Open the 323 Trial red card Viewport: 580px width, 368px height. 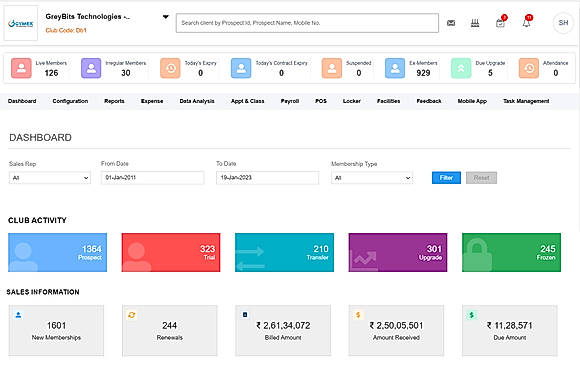pyautogui.click(x=171, y=253)
